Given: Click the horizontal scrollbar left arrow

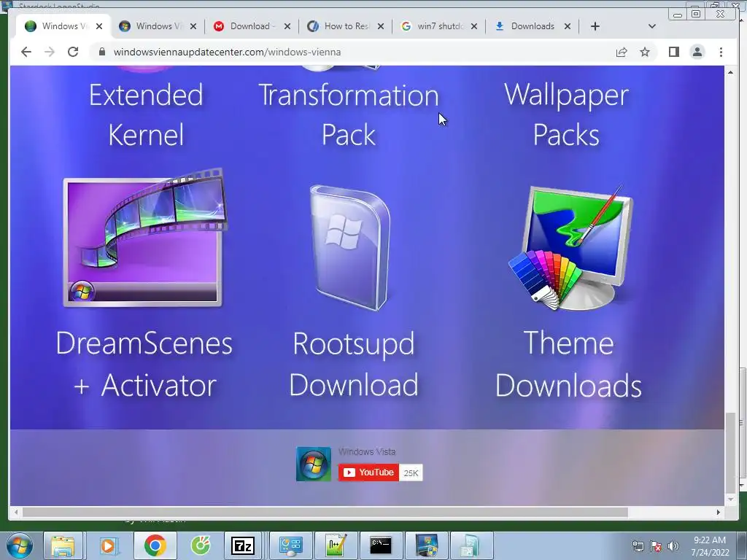Looking at the screenshot, I should click(16, 513).
